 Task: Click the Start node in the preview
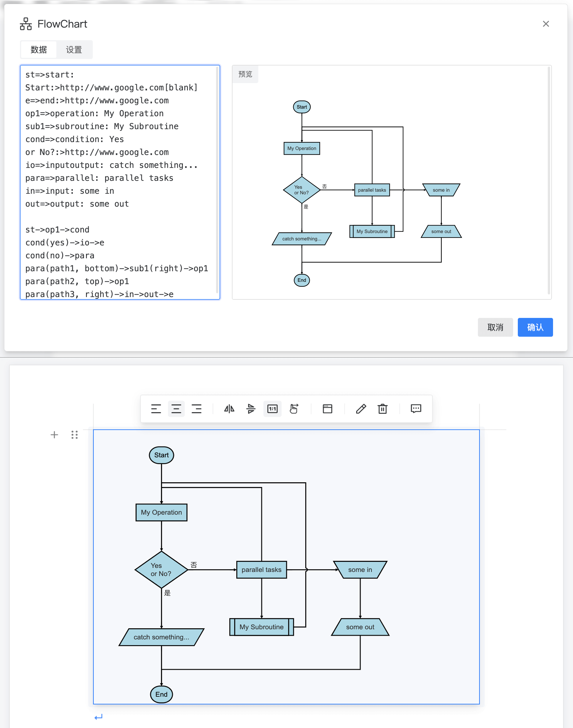click(x=301, y=107)
